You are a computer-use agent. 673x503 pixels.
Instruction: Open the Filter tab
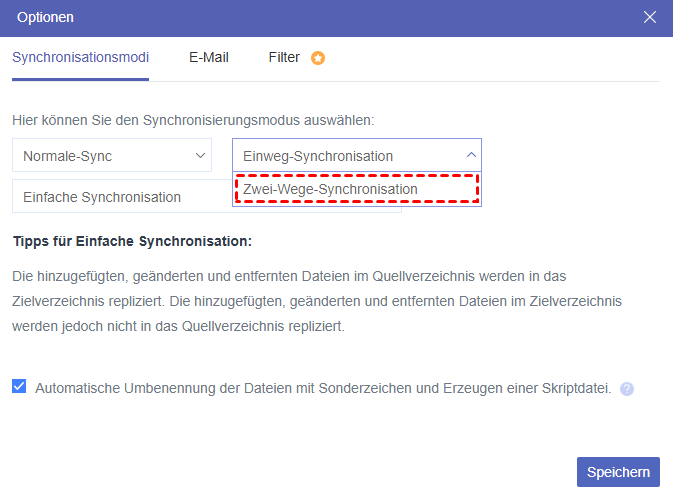coord(284,58)
